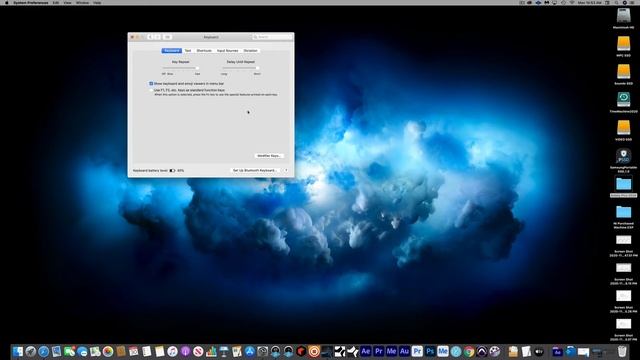This screenshot has width=640, height=360.
Task: Open Safari in the Dock
Action: click(44, 351)
